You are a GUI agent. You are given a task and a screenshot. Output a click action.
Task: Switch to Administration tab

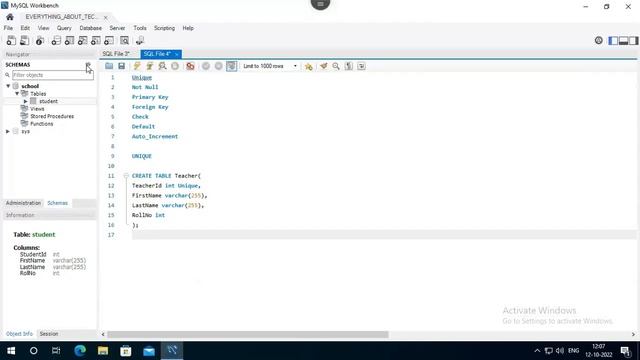[23, 203]
